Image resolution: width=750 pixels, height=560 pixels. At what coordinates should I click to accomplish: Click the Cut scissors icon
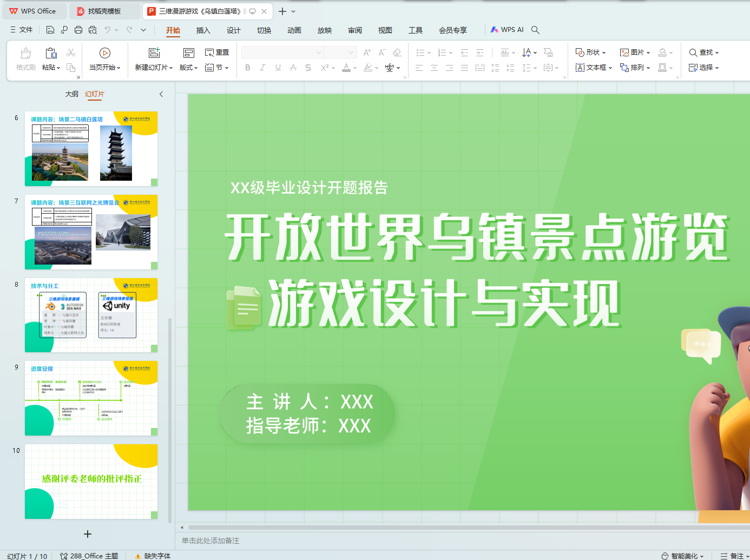[71, 52]
